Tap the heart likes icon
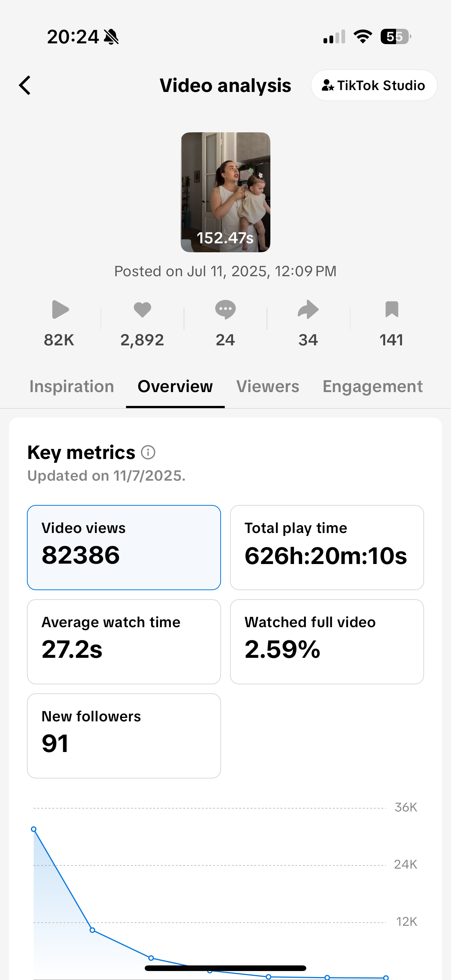Screen dimensions: 451x980 click(x=142, y=309)
